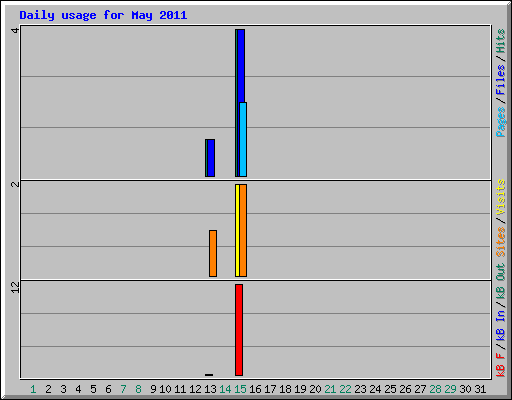Click day 1 label on the x-axis
This screenshot has width=512, height=400.
33,389
